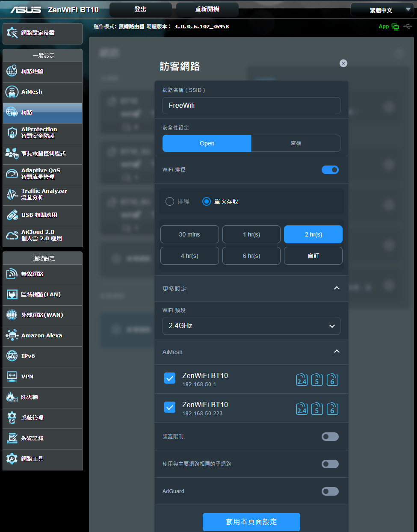Enable 使用與主要網路相同的子網路 toggle
The width and height of the screenshot is (417, 532).
[x=330, y=464]
